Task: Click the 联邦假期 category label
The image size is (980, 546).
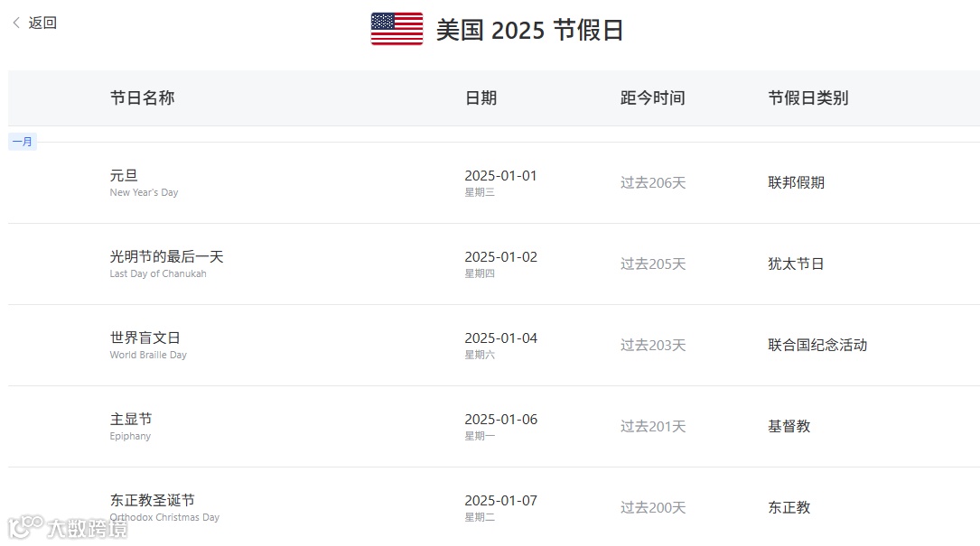Action: [797, 182]
